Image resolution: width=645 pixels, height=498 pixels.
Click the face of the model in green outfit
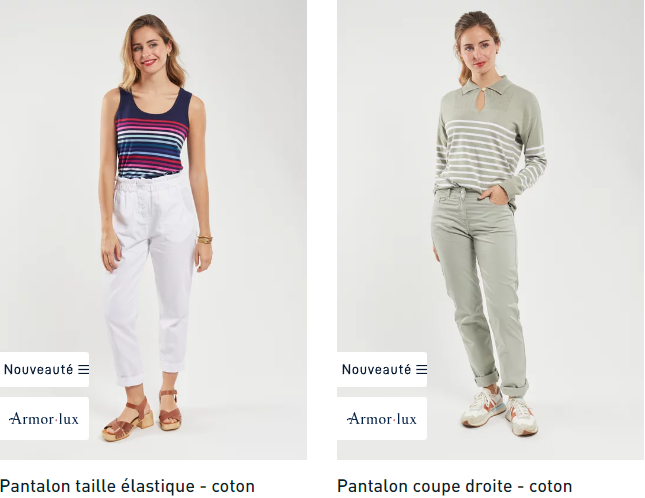(x=478, y=49)
